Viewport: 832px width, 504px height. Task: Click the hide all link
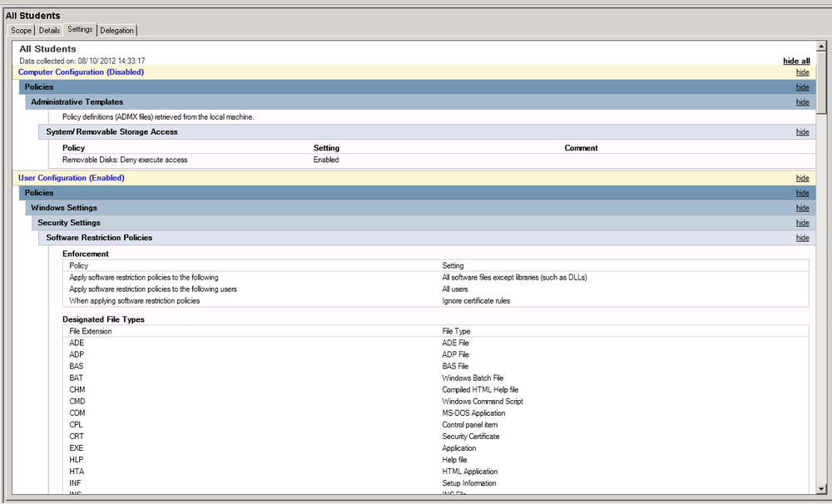[x=796, y=61]
